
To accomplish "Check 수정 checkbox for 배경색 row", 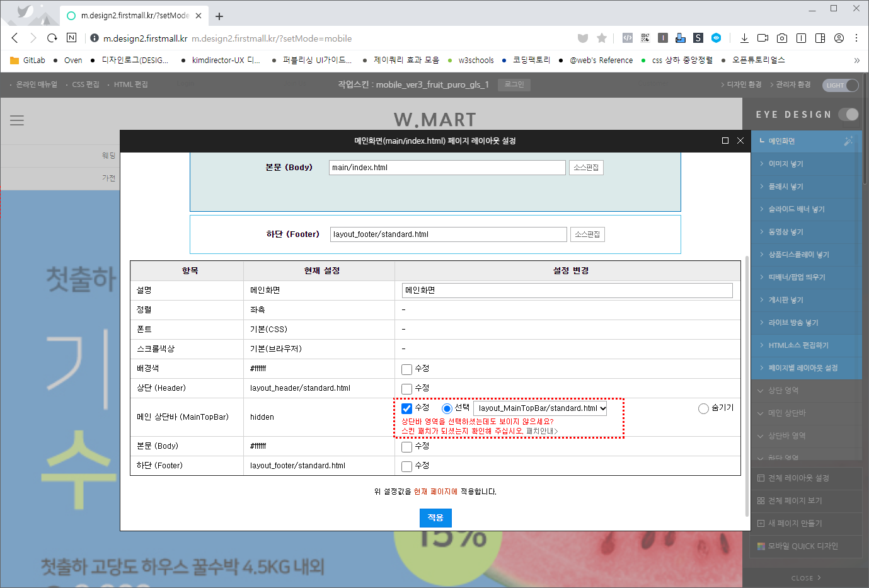I will [406, 369].
